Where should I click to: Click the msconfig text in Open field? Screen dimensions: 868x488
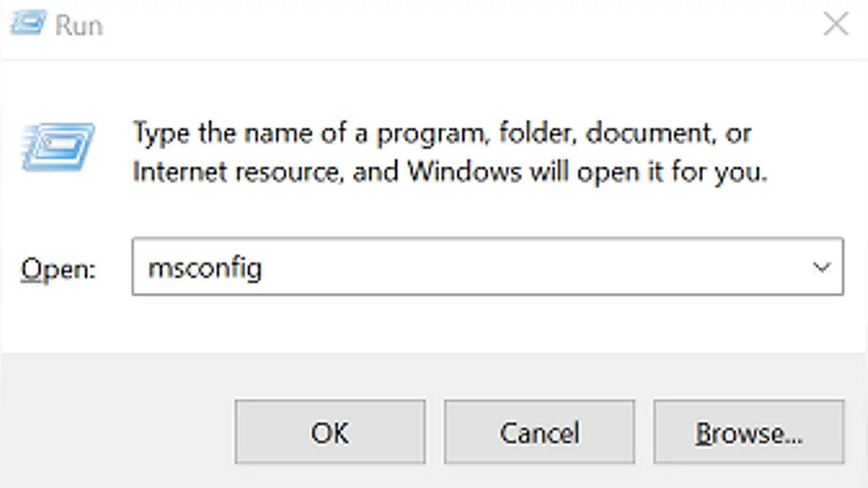(204, 268)
